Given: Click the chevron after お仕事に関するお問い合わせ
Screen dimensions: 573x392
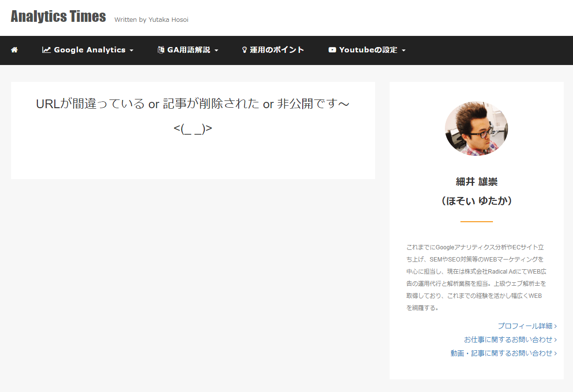Looking at the screenshot, I should 556,340.
